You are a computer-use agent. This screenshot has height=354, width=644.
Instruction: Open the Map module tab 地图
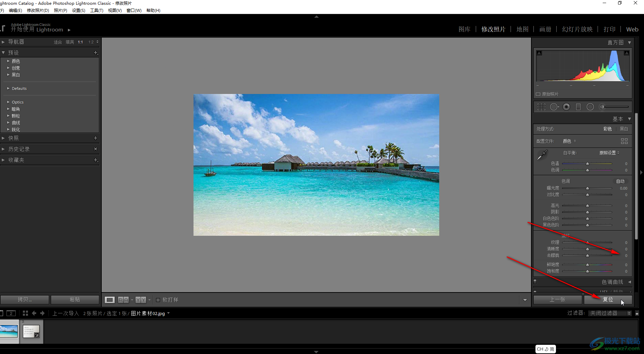[522, 29]
